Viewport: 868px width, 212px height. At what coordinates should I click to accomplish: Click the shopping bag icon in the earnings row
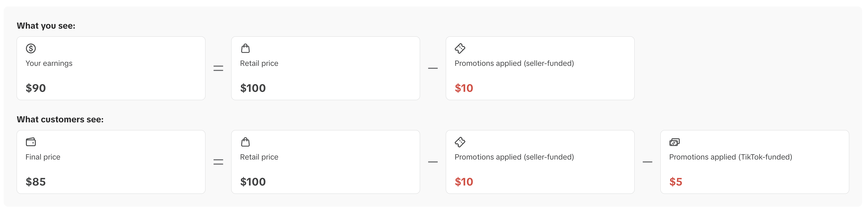click(245, 48)
